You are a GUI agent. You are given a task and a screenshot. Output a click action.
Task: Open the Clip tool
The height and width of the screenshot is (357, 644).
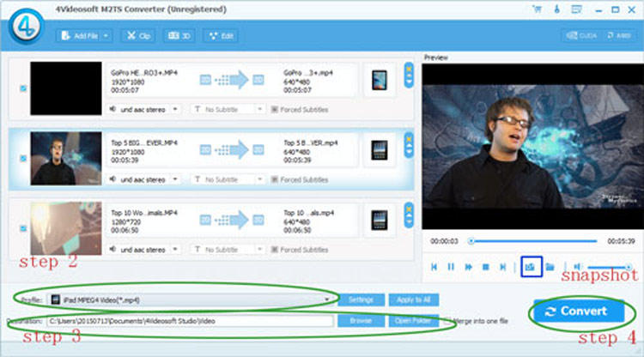138,36
